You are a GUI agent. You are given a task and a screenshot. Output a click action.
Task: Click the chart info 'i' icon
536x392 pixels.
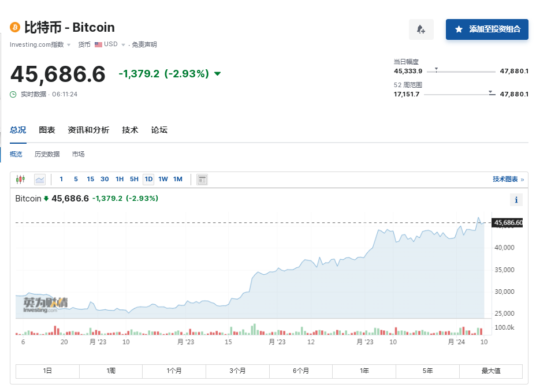click(516, 200)
